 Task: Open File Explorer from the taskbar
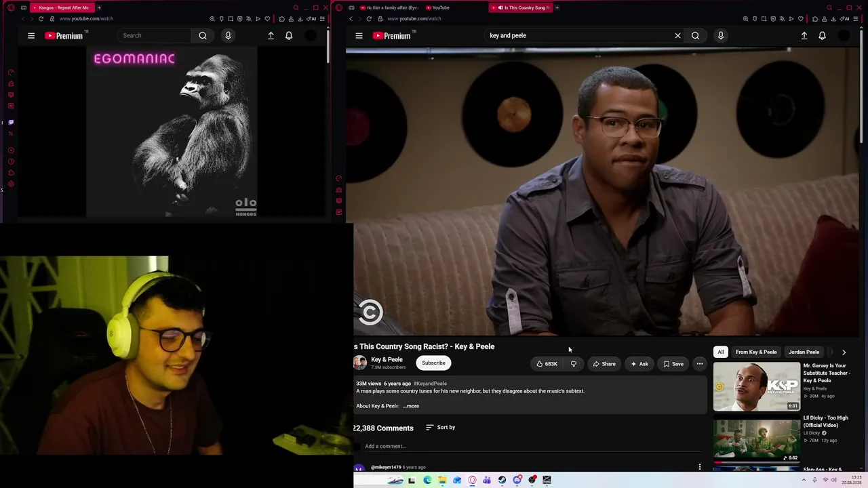[442, 481]
